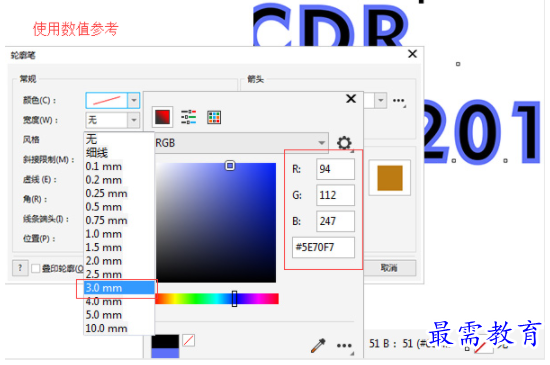Select 4.0 mm outline width
This screenshot has height=365, width=550.
pyautogui.click(x=119, y=302)
